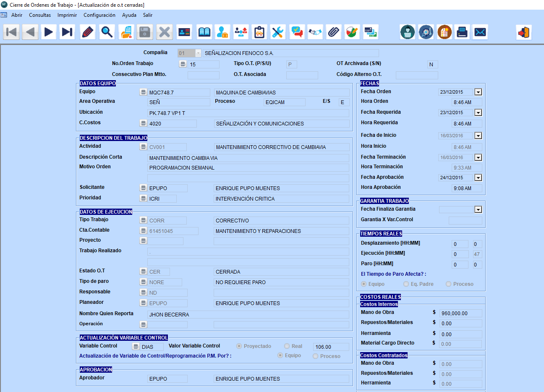The height and width of the screenshot is (392, 544).
Task: Select the Real radio button
Action: [287, 346]
